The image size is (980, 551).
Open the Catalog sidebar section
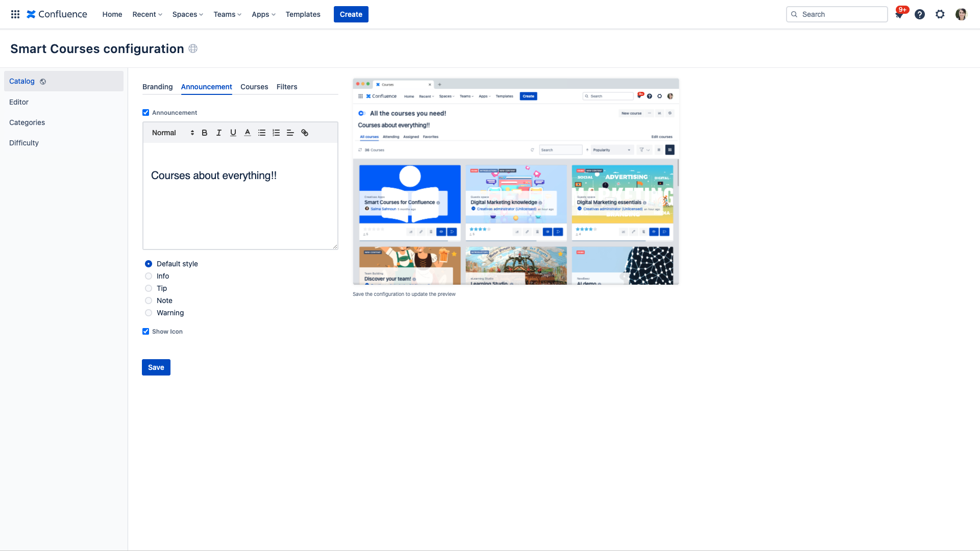tap(64, 81)
